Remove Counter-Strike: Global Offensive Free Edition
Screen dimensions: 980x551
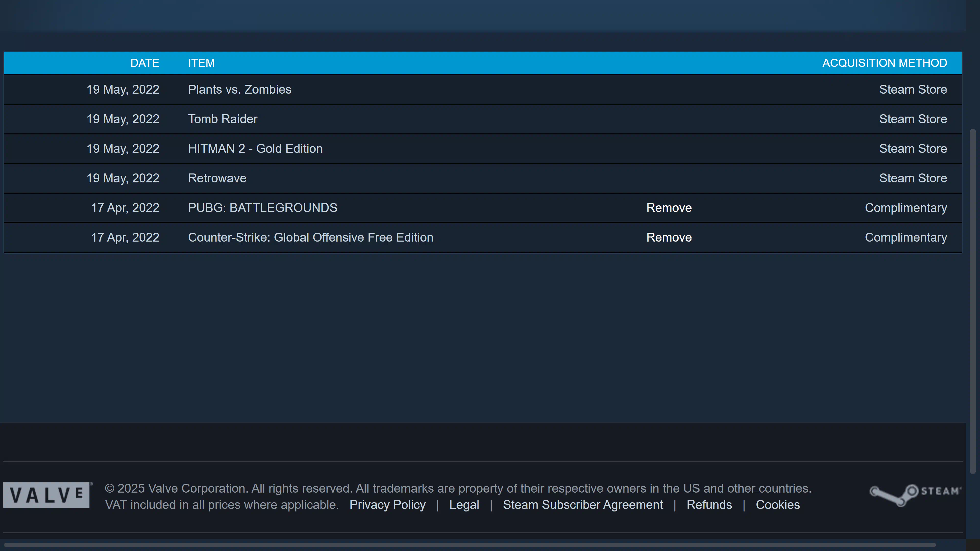669,237
